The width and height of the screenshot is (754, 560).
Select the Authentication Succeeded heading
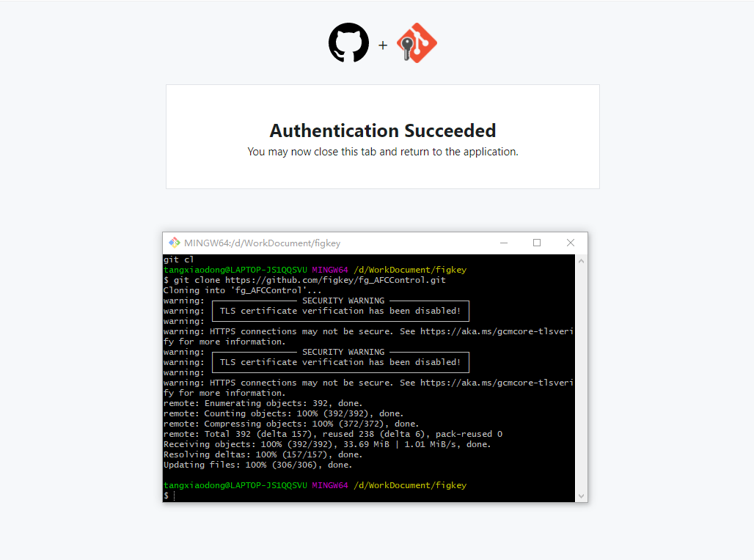coord(382,130)
